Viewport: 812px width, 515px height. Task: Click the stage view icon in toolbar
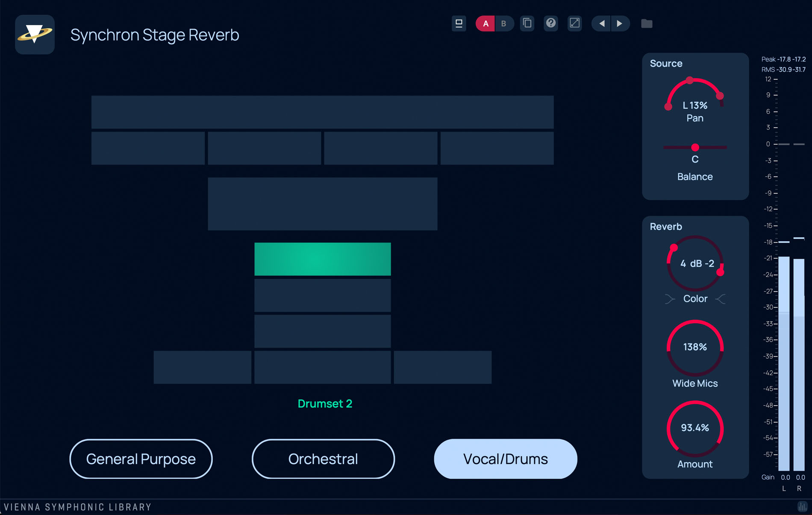459,23
